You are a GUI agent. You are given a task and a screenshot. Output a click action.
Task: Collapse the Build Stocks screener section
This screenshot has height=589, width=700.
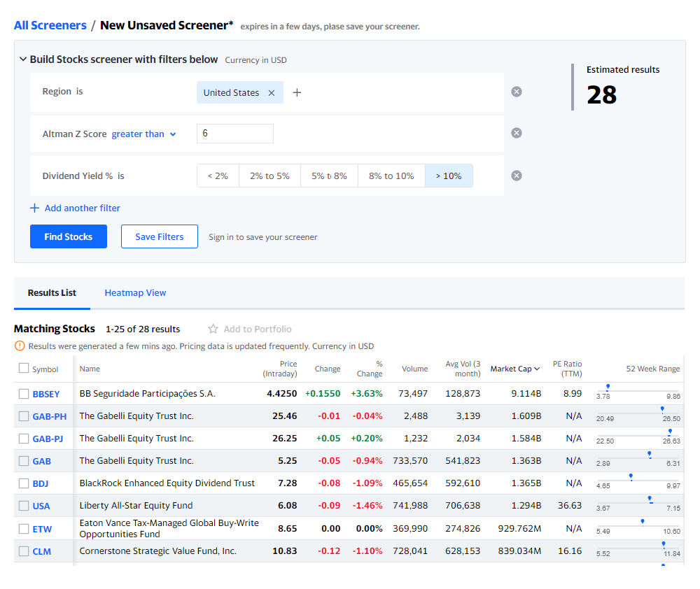click(x=23, y=59)
